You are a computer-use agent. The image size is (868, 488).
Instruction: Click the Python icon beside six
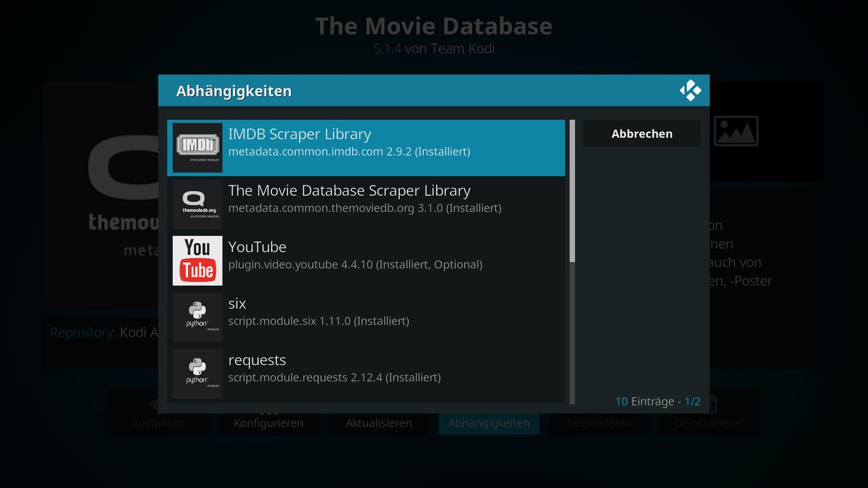coord(197,317)
